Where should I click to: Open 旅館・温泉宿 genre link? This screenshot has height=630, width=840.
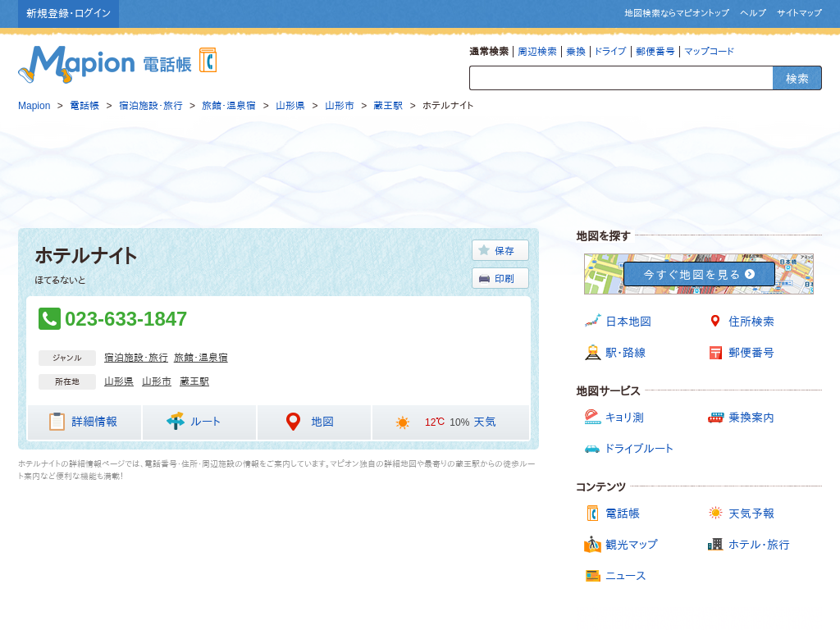coord(201,358)
